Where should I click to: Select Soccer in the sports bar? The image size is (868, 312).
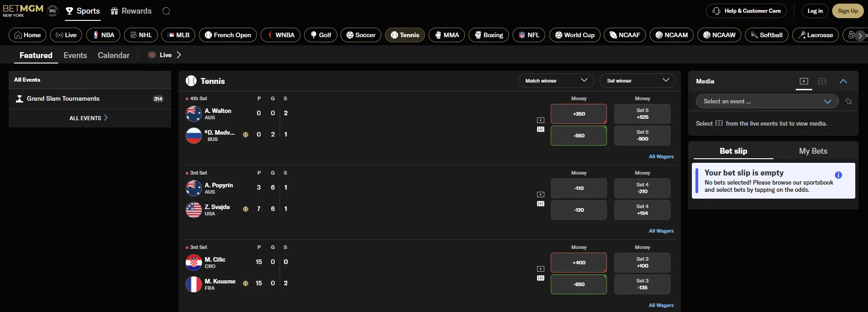coord(361,35)
